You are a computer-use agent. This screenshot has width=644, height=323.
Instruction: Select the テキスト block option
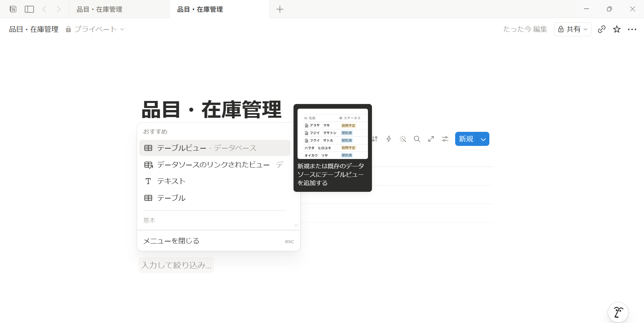click(215, 181)
